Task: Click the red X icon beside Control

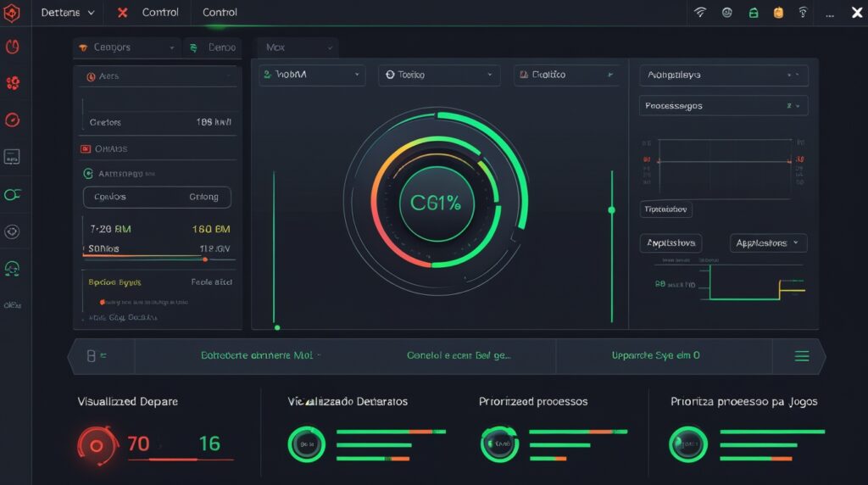Action: (x=122, y=12)
